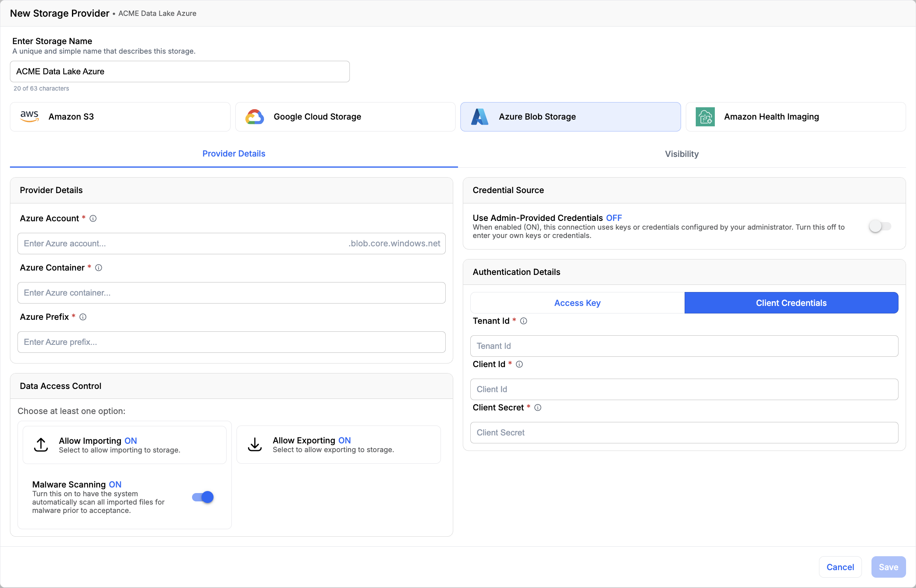Viewport: 916px width, 588px height.
Task: Switch to the Visibility tab
Action: 682,154
